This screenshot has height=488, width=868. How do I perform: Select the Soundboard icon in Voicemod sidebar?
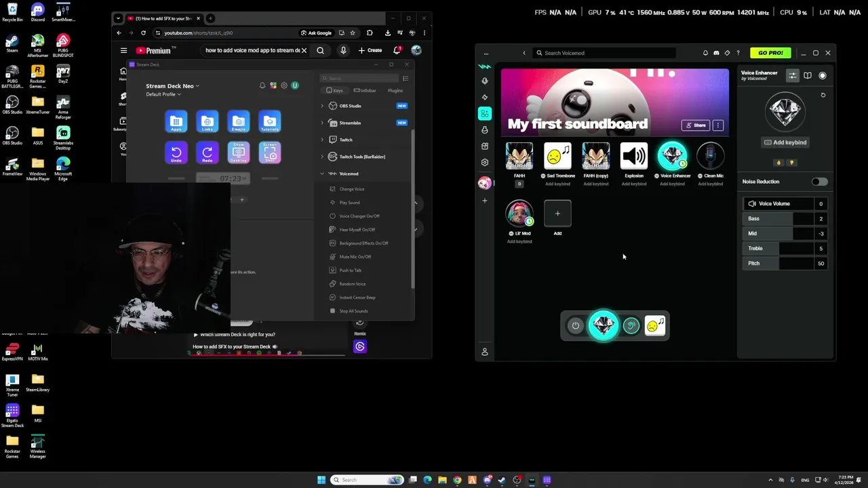(x=485, y=113)
